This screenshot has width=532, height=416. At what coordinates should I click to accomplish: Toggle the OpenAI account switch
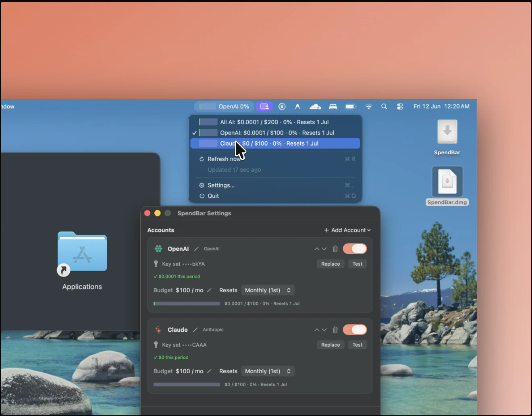(x=355, y=249)
